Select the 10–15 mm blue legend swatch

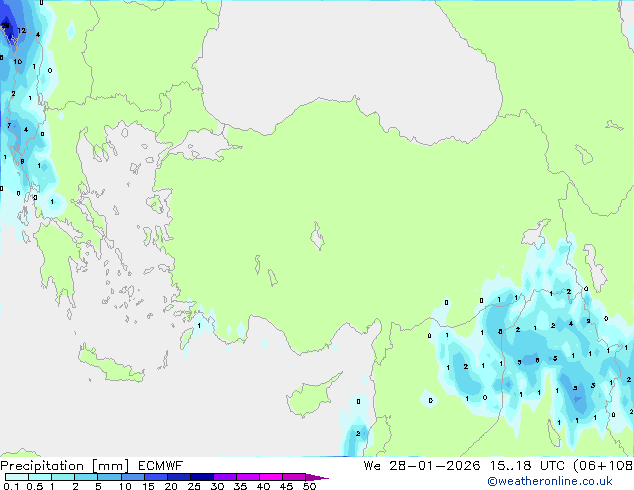pyautogui.click(x=133, y=477)
